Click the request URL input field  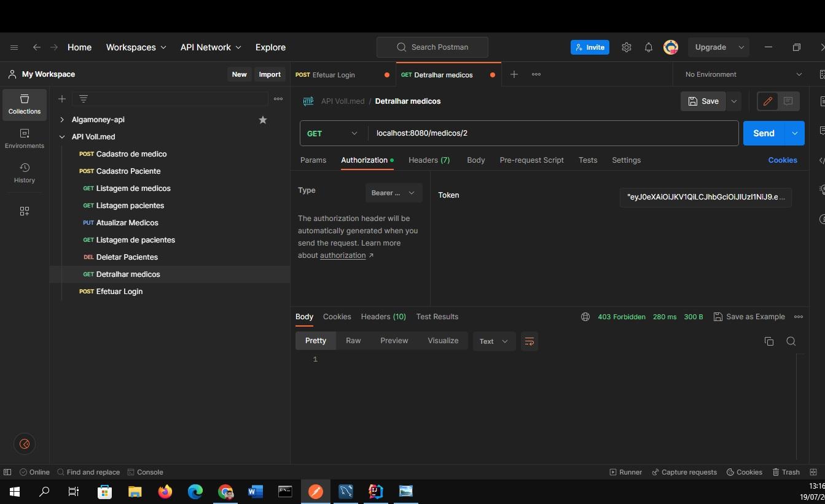[553, 133]
